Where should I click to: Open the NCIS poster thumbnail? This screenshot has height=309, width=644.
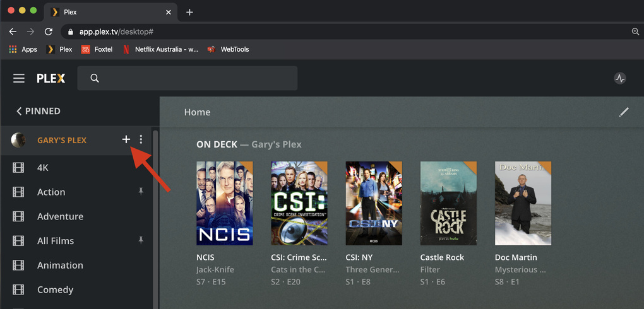point(225,203)
